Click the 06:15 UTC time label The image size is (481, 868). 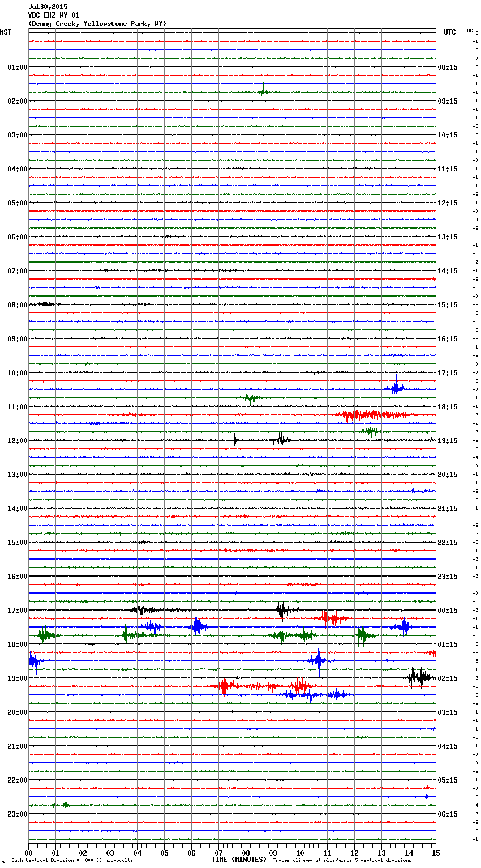coord(448,814)
